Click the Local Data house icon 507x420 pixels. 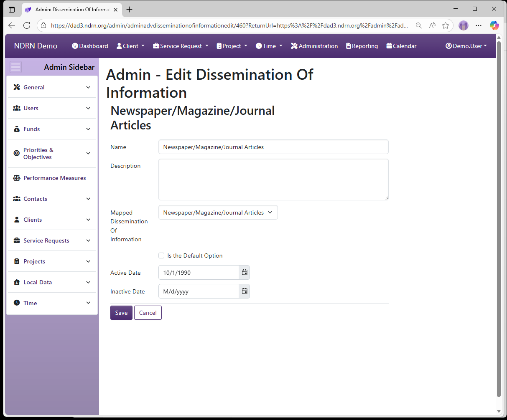(17, 282)
